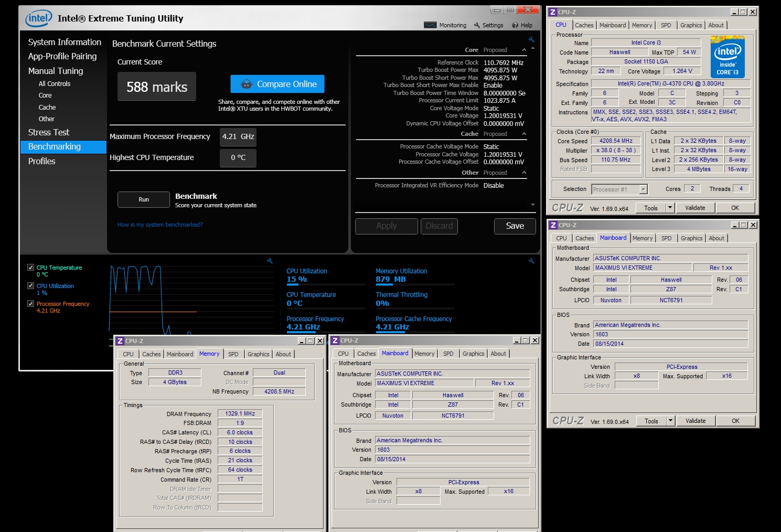
Task: Click the wrench icon right of Memory Utilization
Action: 531,261
